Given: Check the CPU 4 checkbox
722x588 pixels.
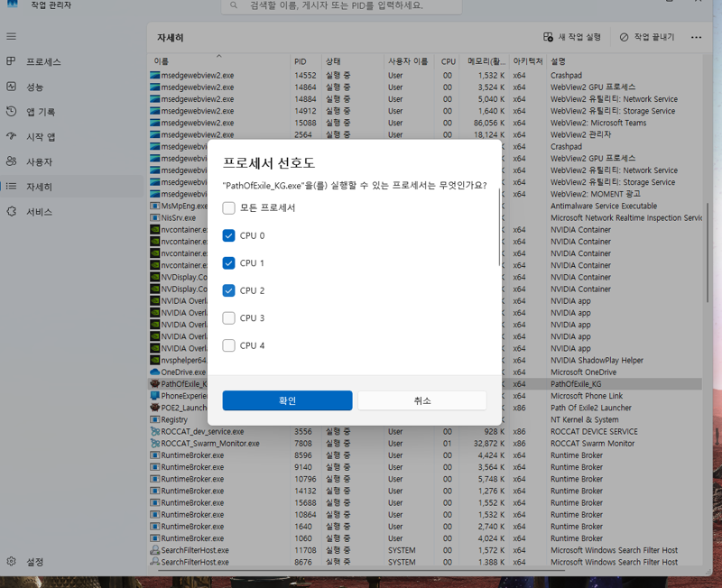Looking at the screenshot, I should [x=229, y=345].
